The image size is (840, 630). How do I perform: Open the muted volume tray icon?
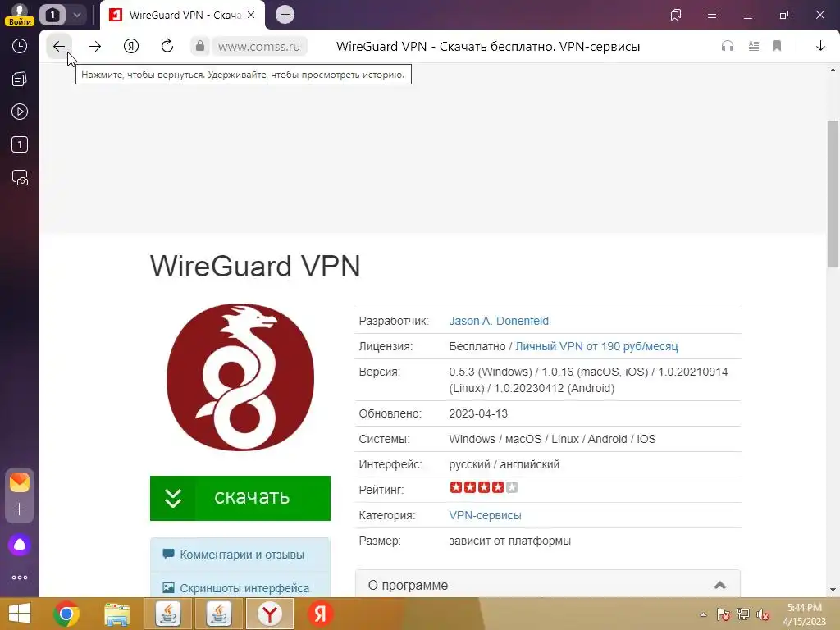click(x=763, y=614)
